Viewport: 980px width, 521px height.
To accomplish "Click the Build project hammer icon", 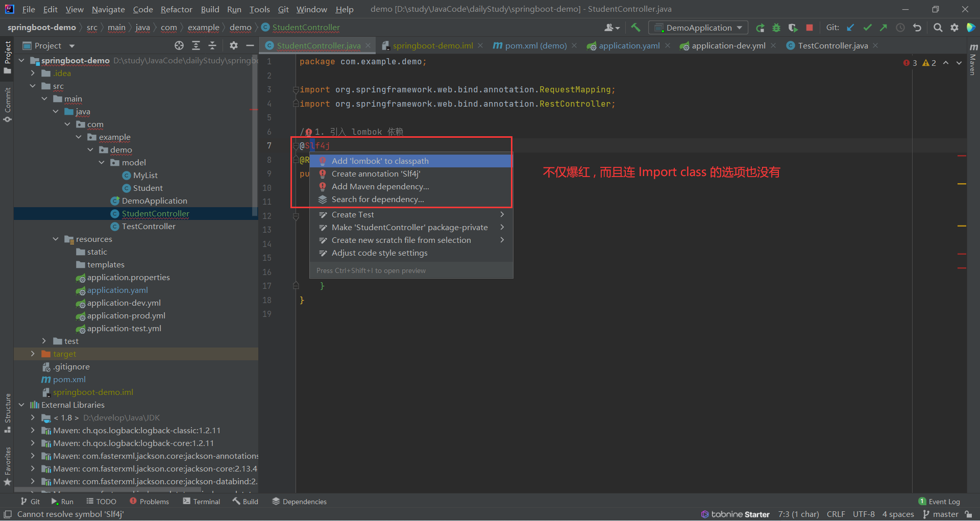I will pos(635,28).
